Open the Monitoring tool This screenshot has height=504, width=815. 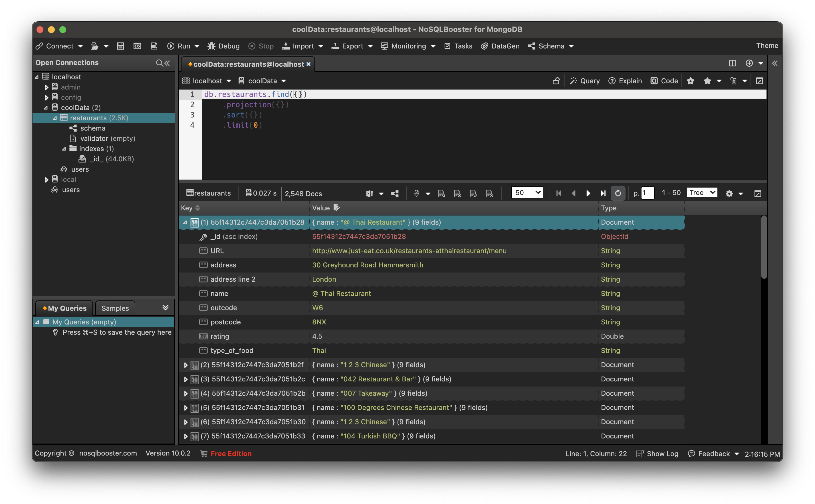click(408, 46)
